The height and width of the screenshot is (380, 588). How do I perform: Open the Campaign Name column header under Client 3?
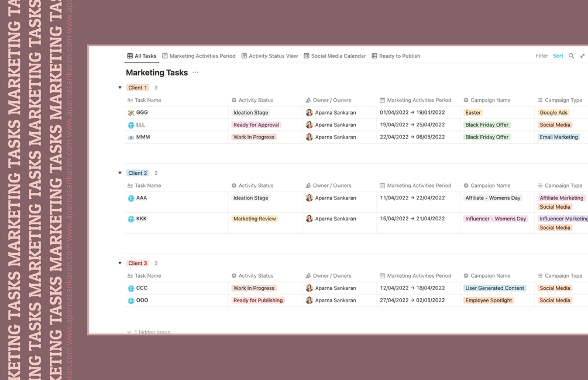tap(487, 276)
